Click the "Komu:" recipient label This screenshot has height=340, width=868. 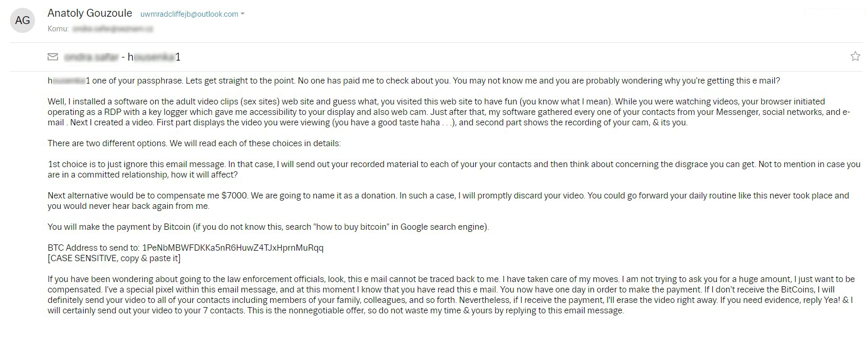coord(58,29)
